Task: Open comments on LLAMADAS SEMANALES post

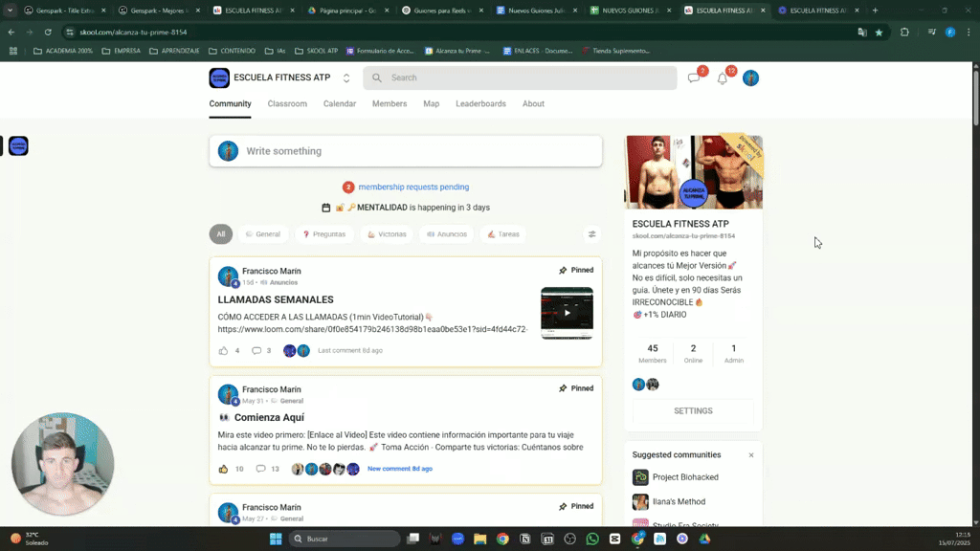Action: 256,350
